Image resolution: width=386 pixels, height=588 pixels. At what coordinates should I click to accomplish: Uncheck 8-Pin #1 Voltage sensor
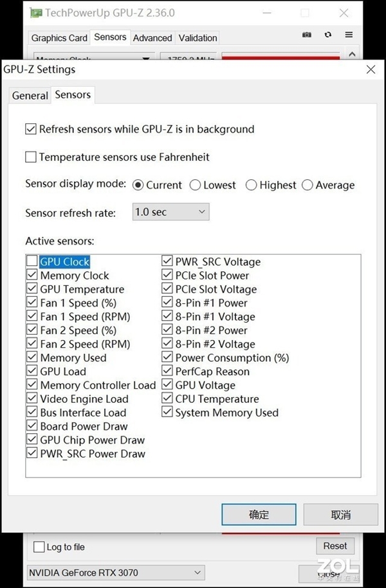click(x=167, y=317)
